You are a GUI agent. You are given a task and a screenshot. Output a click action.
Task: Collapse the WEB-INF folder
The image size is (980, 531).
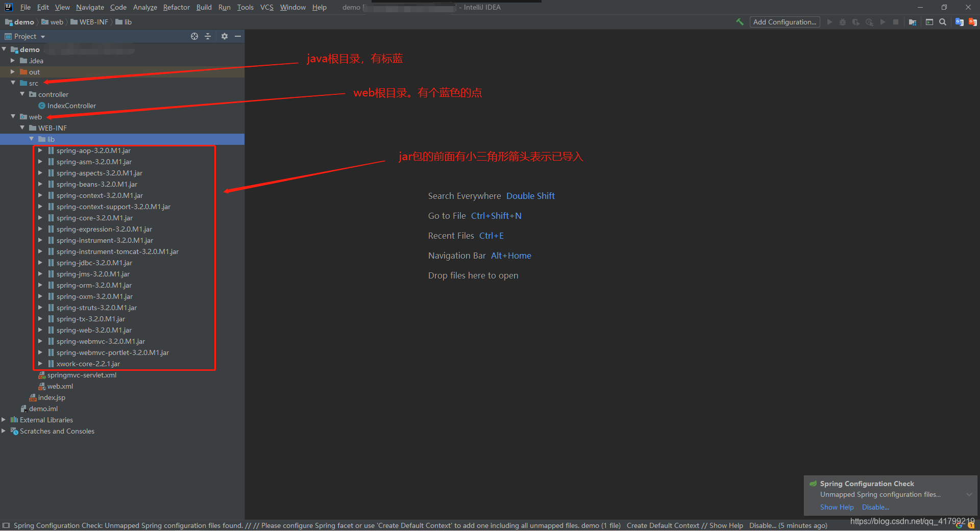coord(22,128)
